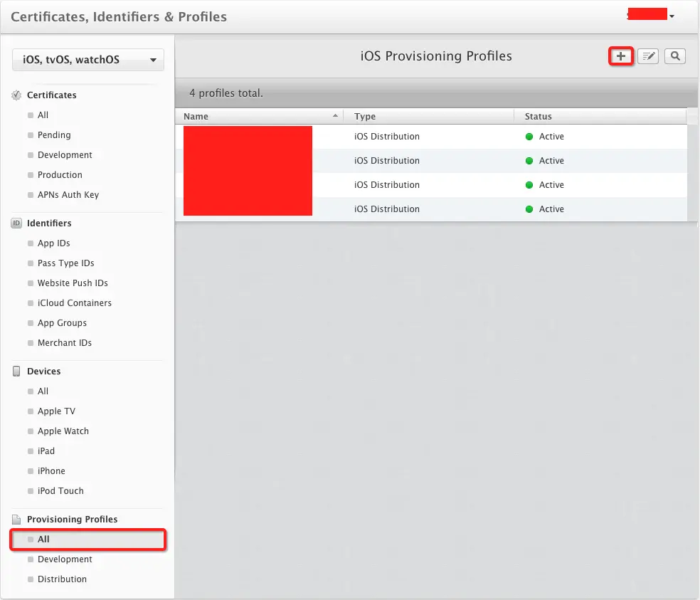
Task: Click the edit profiles pencil icon
Action: point(648,56)
